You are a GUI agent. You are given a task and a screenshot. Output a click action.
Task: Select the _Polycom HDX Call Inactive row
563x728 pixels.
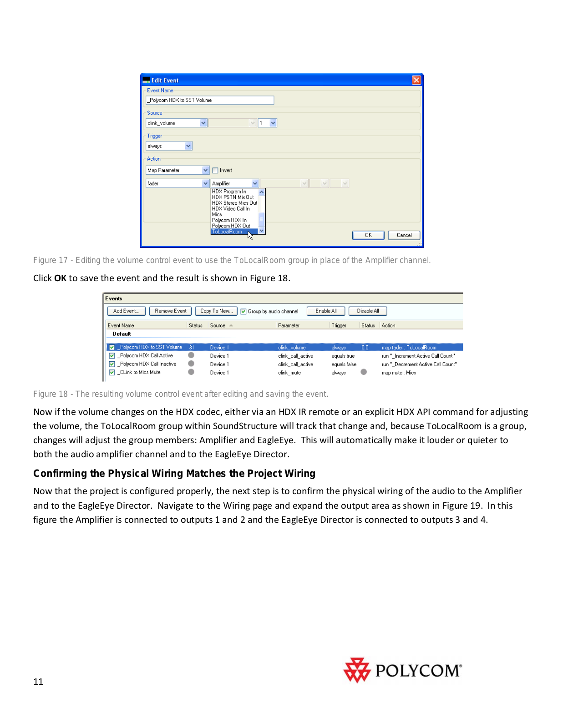284,364
